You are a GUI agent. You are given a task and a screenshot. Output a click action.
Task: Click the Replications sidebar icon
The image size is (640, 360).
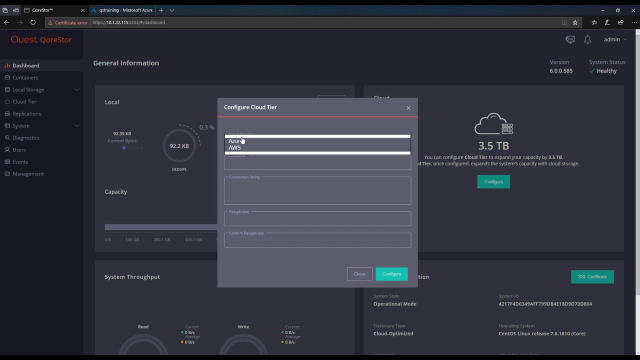[7, 114]
